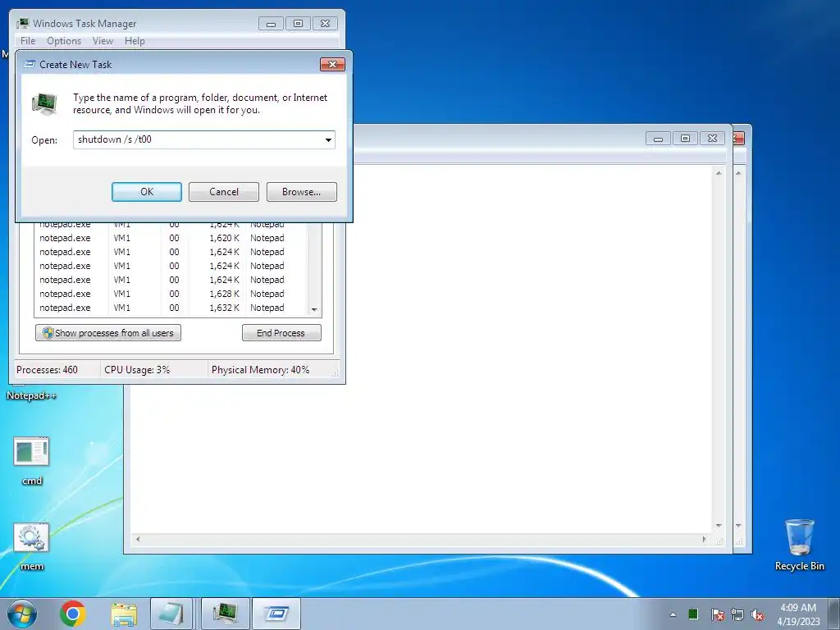The height and width of the screenshot is (630, 840).
Task: Select the Recycle Bin desktop icon
Action: [800, 545]
